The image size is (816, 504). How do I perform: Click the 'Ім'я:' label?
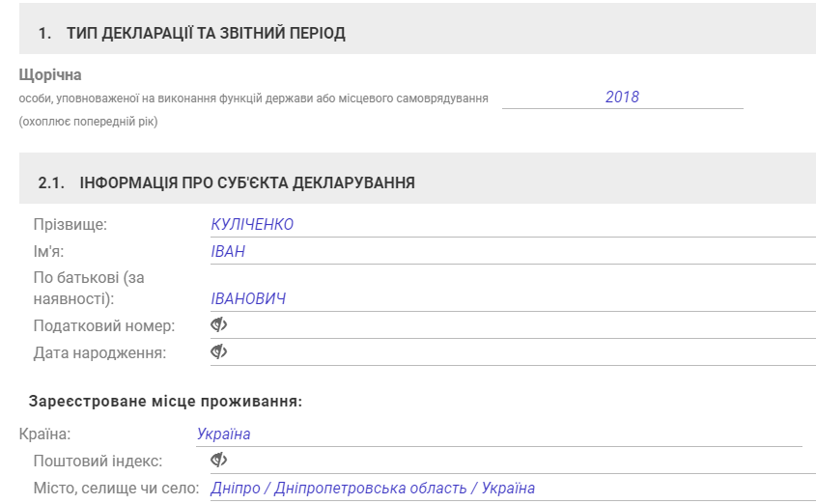[48, 251]
